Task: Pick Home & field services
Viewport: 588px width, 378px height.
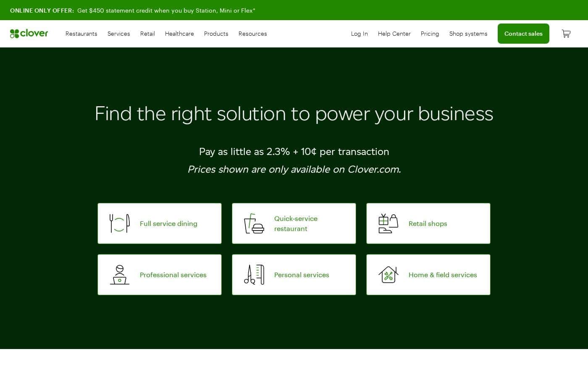Action: tap(428, 275)
